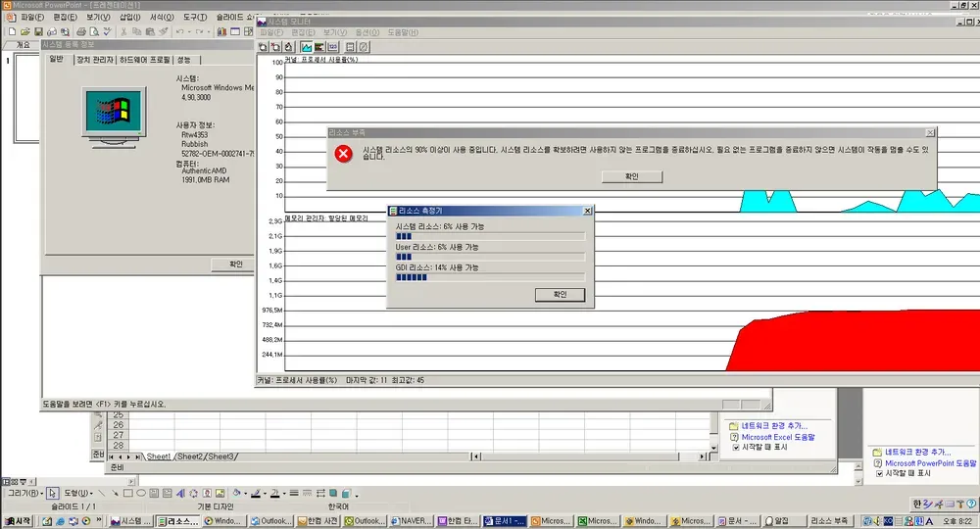The width and height of the screenshot is (980, 529).
Task: Expand the Line Color dropdown arrow
Action: (265, 494)
